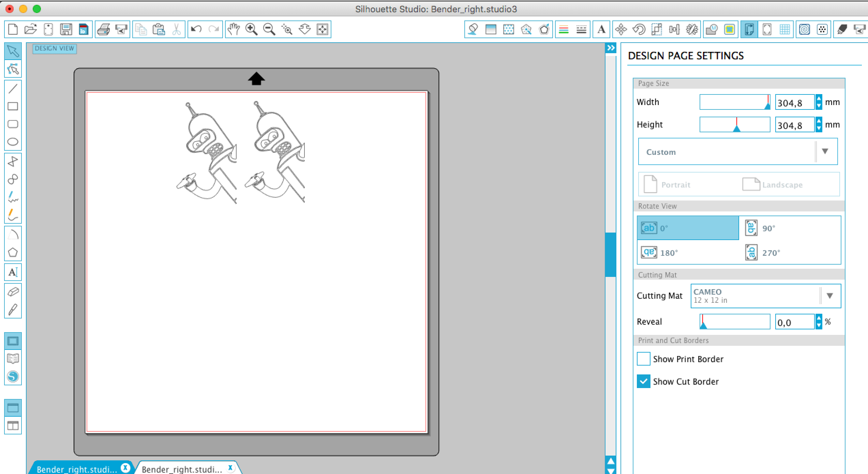
Task: Choose the Eraser tool
Action: pyautogui.click(x=13, y=292)
